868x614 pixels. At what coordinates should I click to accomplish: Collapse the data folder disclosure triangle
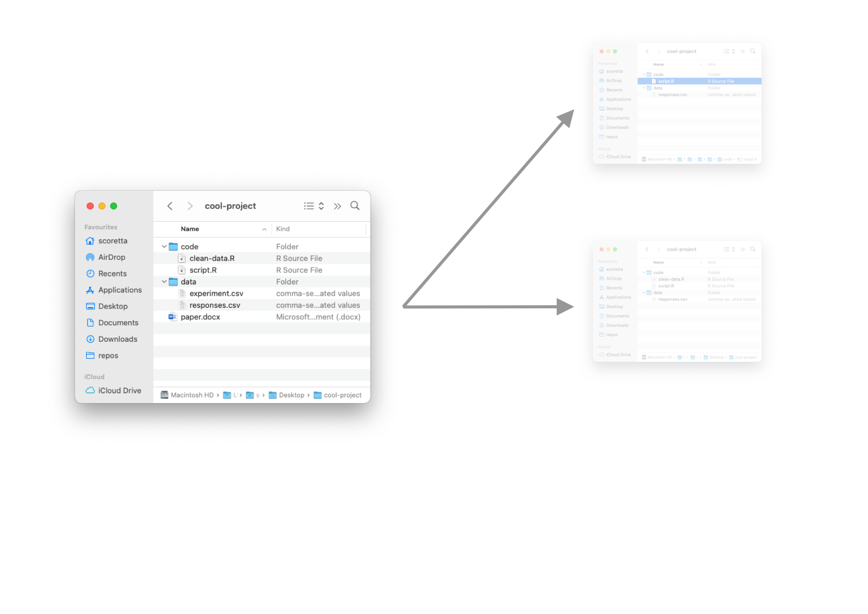click(164, 282)
